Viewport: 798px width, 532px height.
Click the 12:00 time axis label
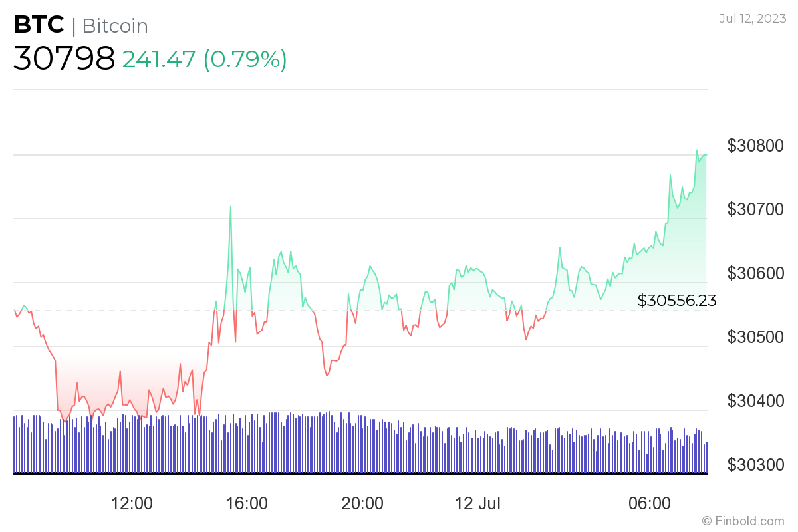132,503
